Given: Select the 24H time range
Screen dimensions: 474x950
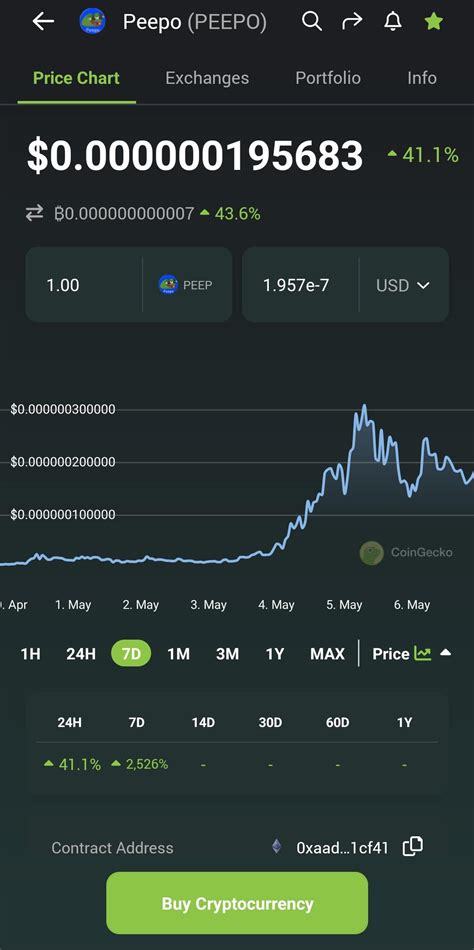Looking at the screenshot, I should 81,654.
